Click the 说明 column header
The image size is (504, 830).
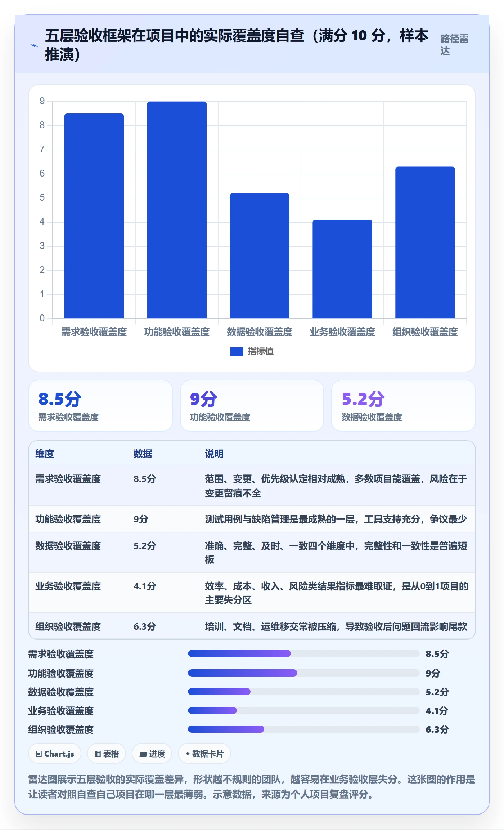214,454
